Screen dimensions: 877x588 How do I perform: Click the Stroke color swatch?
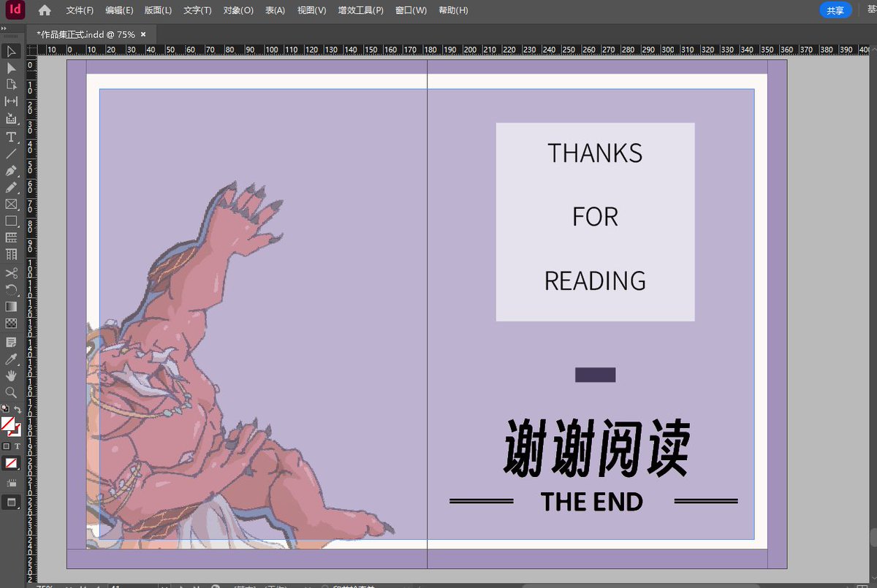point(16,431)
